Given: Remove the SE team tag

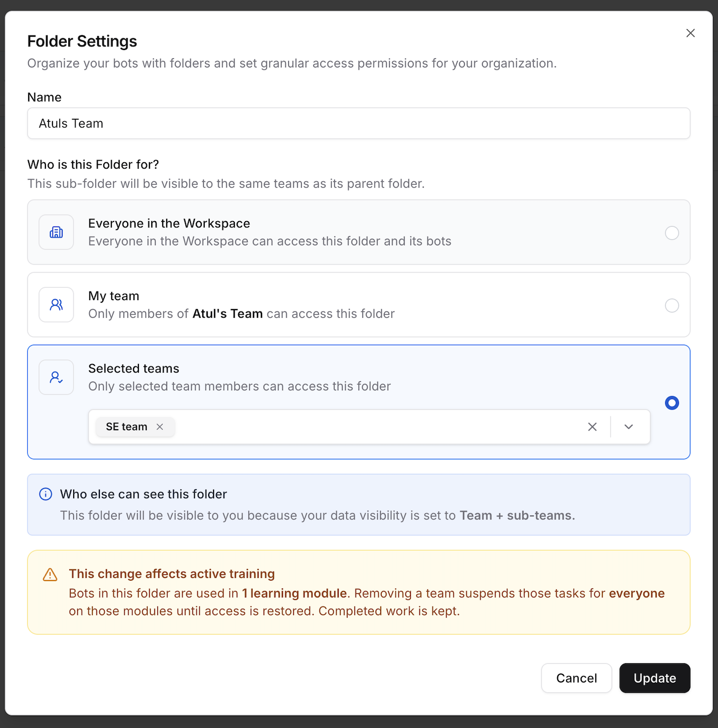Looking at the screenshot, I should 160,427.
